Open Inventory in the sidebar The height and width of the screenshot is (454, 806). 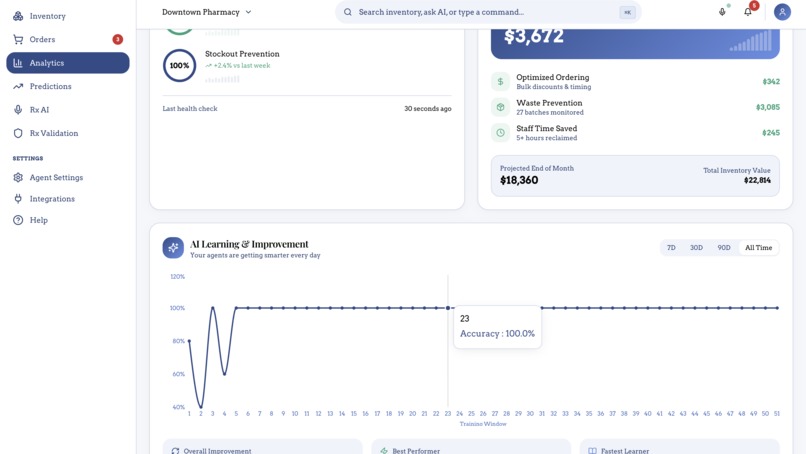point(67,16)
